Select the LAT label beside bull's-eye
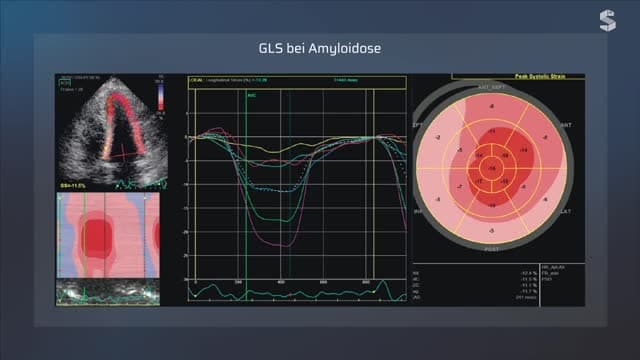Image resolution: width=640 pixels, height=360 pixels. point(566,211)
